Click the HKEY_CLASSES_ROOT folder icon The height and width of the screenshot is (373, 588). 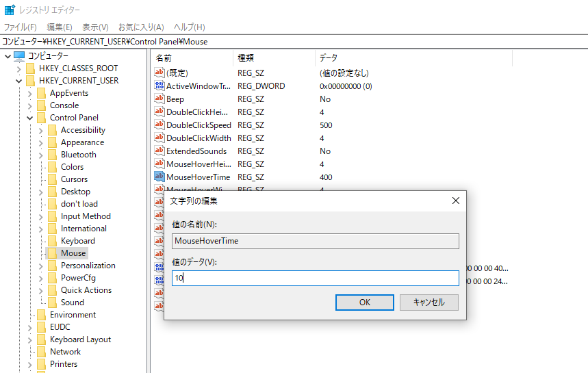coord(30,68)
